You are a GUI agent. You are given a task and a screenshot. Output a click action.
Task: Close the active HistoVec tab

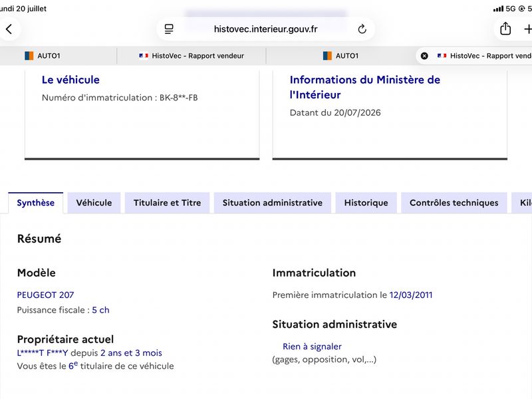pyautogui.click(x=424, y=56)
